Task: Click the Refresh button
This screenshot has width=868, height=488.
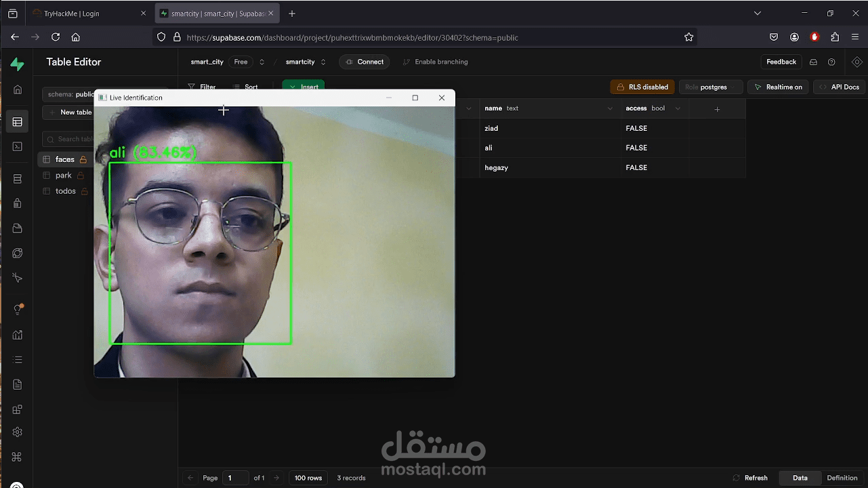Action: [x=750, y=478]
